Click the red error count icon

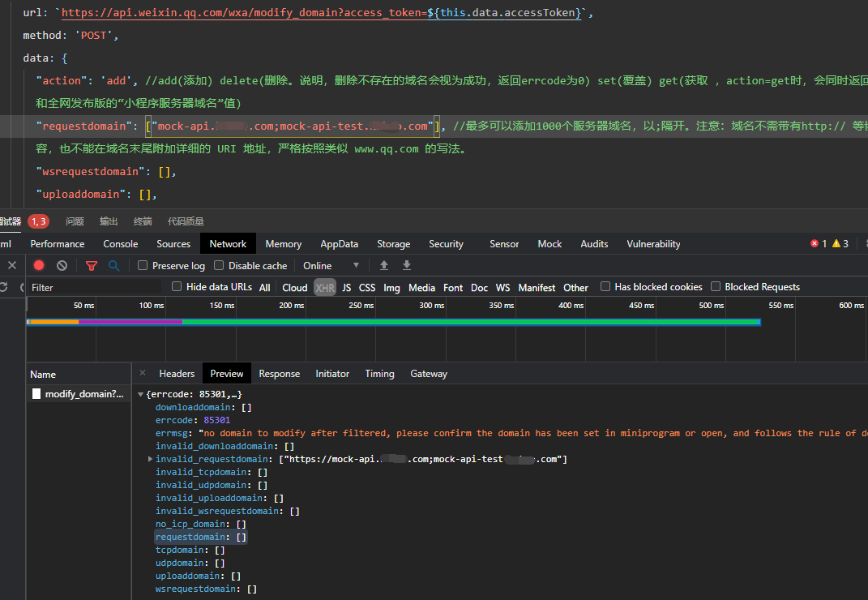pyautogui.click(x=815, y=244)
